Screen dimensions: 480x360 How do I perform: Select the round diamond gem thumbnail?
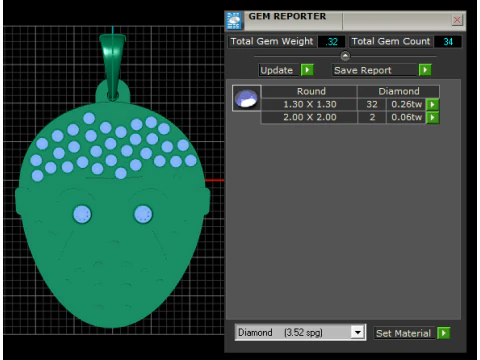pyautogui.click(x=246, y=98)
